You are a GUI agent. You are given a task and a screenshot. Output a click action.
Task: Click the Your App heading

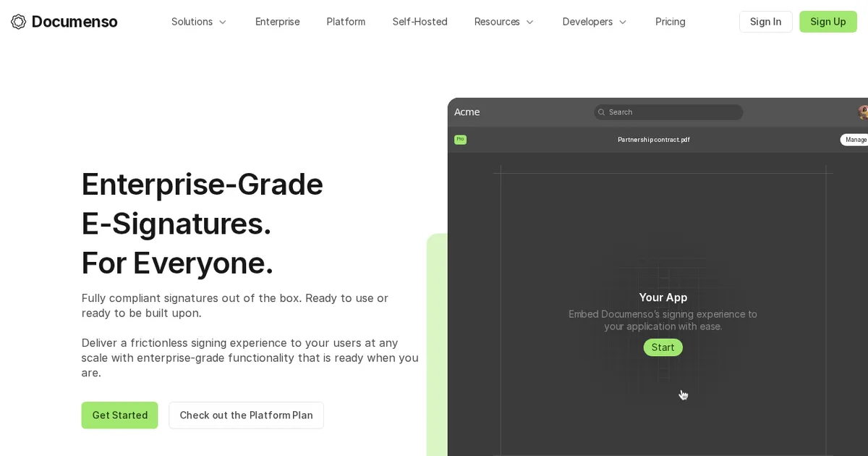663,297
